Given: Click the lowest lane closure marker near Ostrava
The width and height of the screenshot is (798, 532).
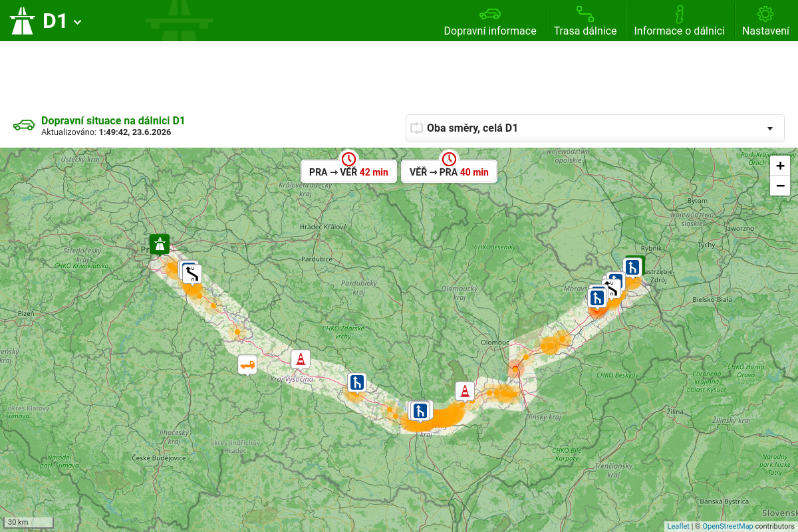Looking at the screenshot, I should click(597, 297).
